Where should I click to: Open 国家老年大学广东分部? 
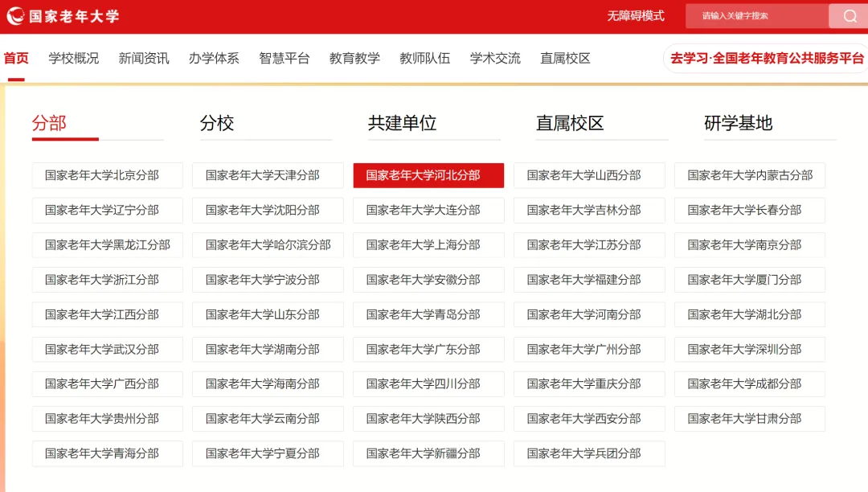(x=428, y=350)
